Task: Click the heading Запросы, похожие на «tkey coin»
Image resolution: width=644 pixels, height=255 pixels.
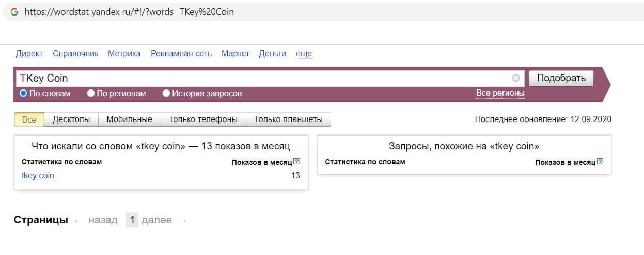Action: [464, 146]
